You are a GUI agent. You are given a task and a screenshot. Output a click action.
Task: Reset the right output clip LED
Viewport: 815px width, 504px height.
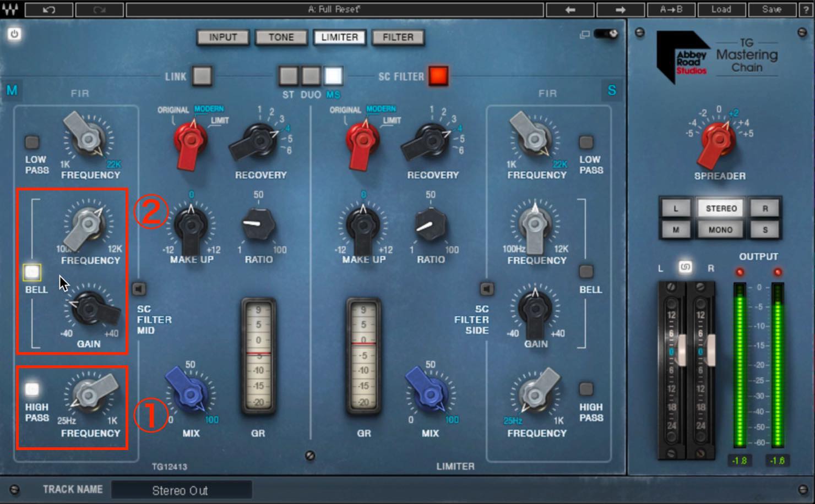[x=778, y=272]
